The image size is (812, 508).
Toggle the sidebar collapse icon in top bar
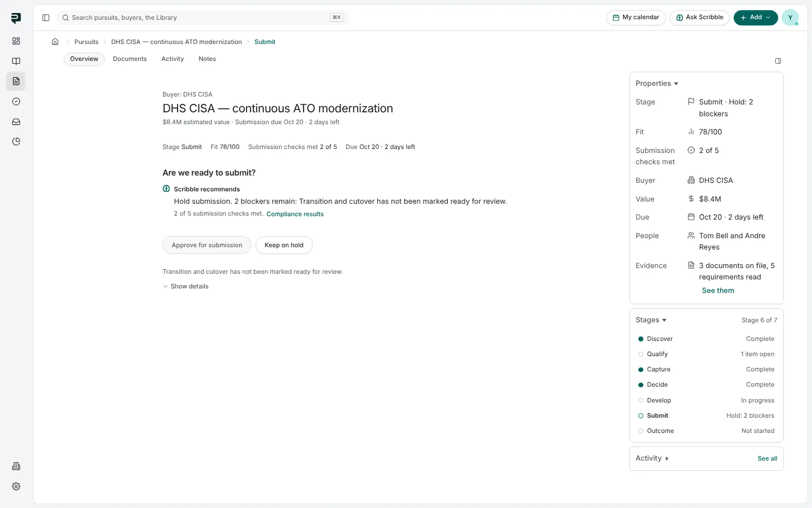click(x=46, y=17)
